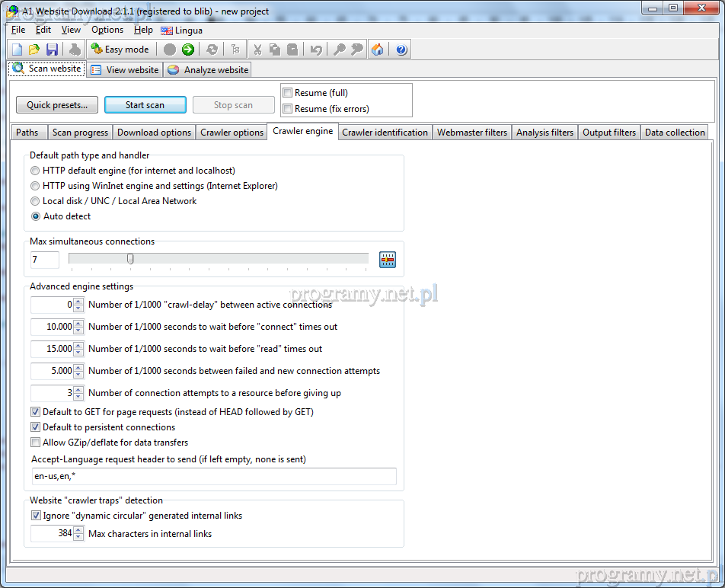Enable the Resume (full) checkbox

[288, 93]
